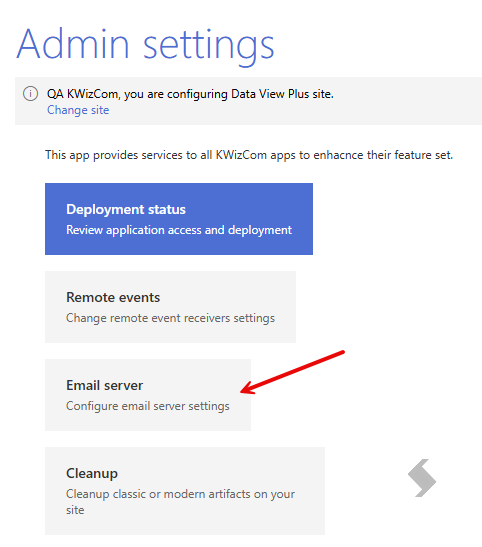Viewport: 482px width, 547px height.
Task: Open the Email server tile
Action: [148, 395]
